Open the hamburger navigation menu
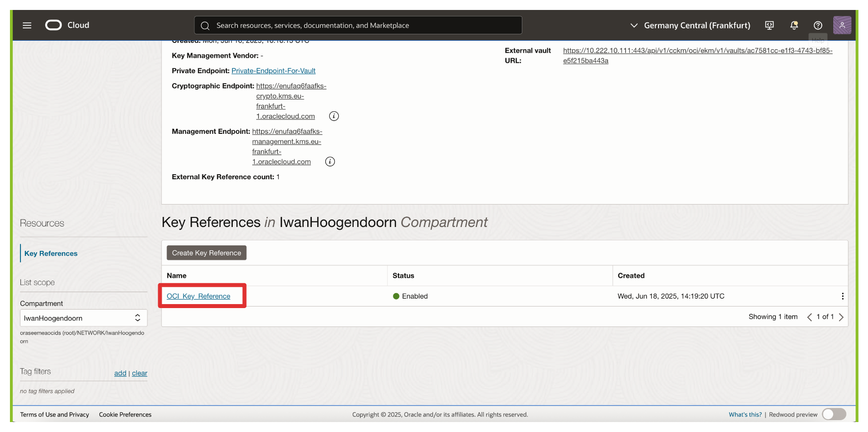The image size is (868, 432). pos(27,25)
